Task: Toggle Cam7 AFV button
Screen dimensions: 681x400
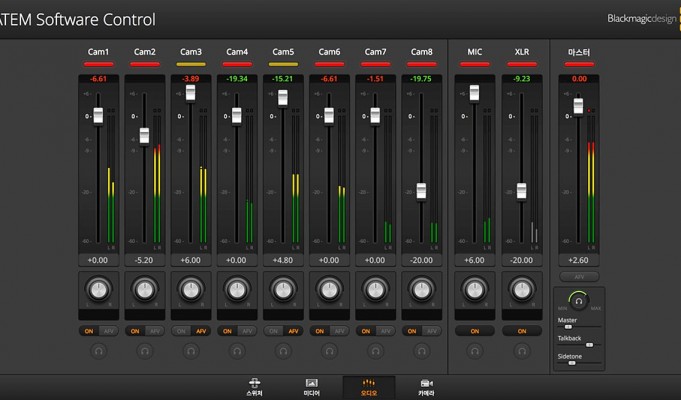Action: pos(386,331)
